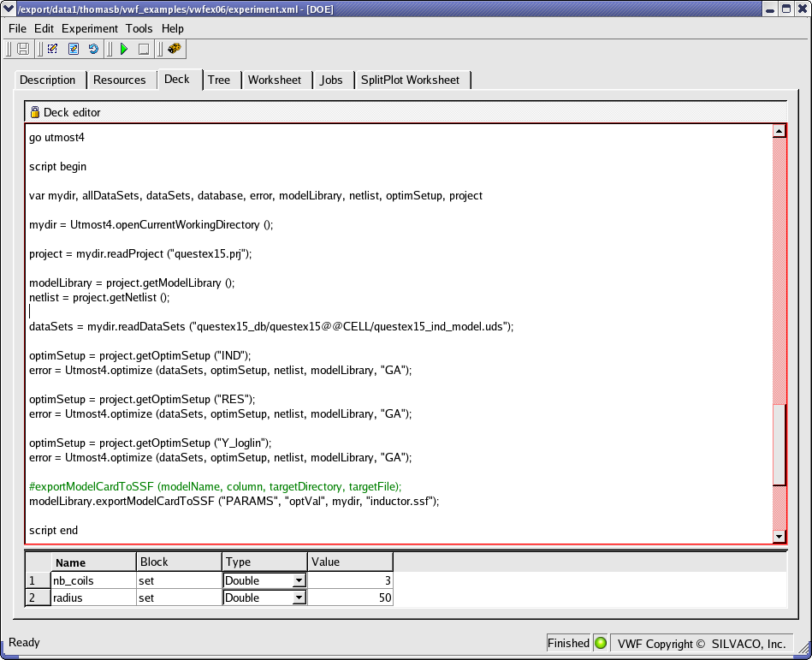Open the Tools menu
This screenshot has height=660, width=812.
pos(139,28)
